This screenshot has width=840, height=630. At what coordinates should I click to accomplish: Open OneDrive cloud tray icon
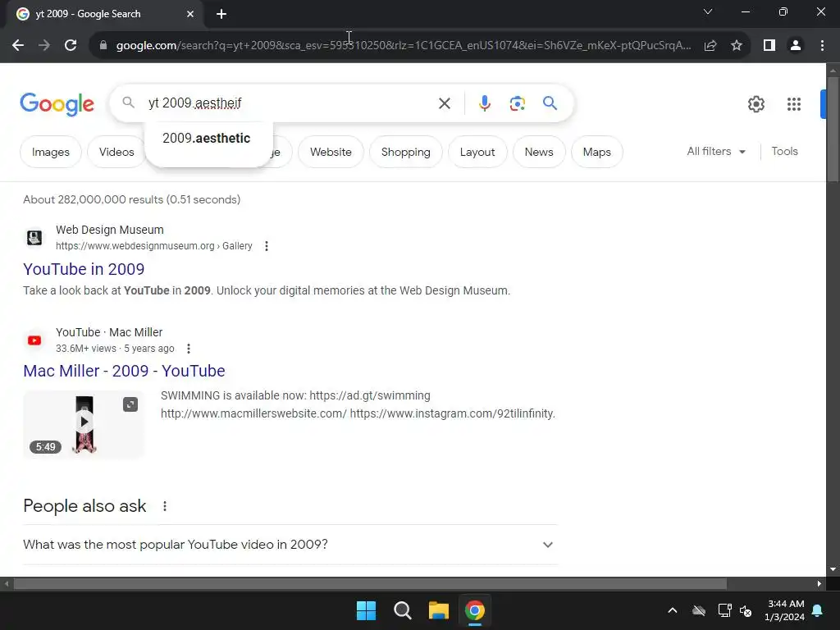[x=699, y=610]
